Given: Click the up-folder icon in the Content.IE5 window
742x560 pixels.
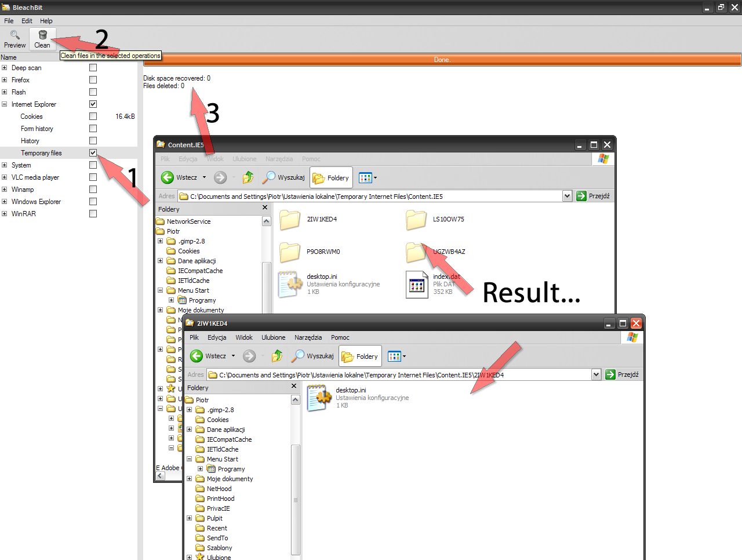Looking at the screenshot, I should pos(248,177).
